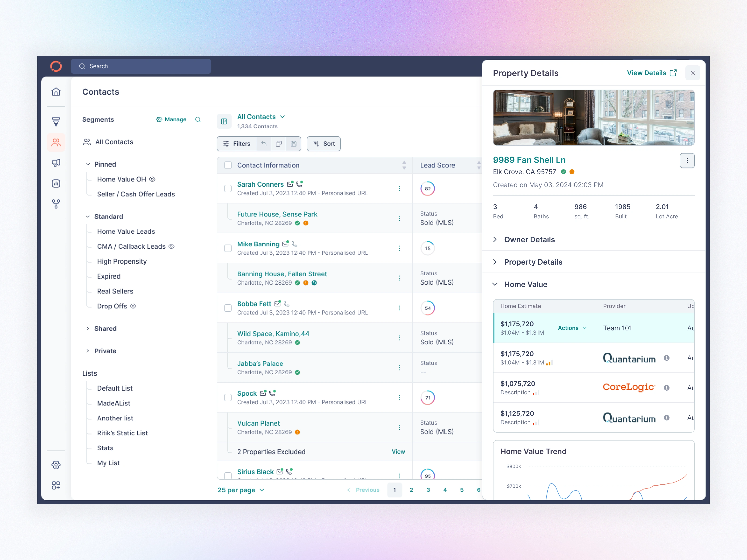
Task: Select the workflow branch icon in sidebar
Action: (x=56, y=204)
